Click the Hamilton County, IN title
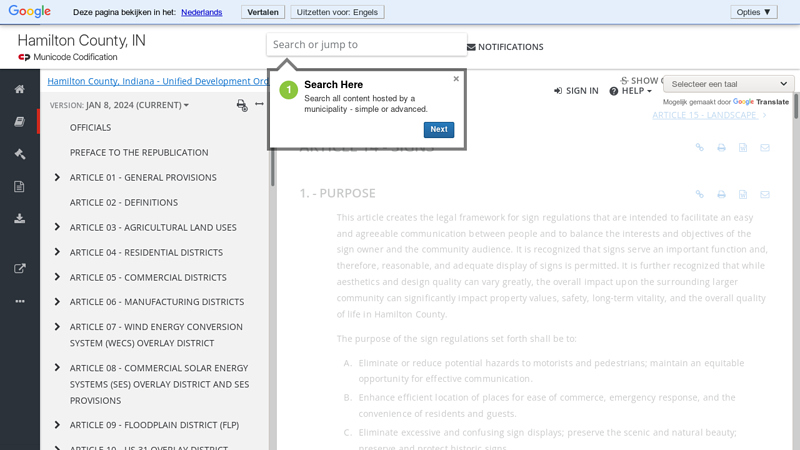Screen dimensions: 800x450 click(82, 40)
